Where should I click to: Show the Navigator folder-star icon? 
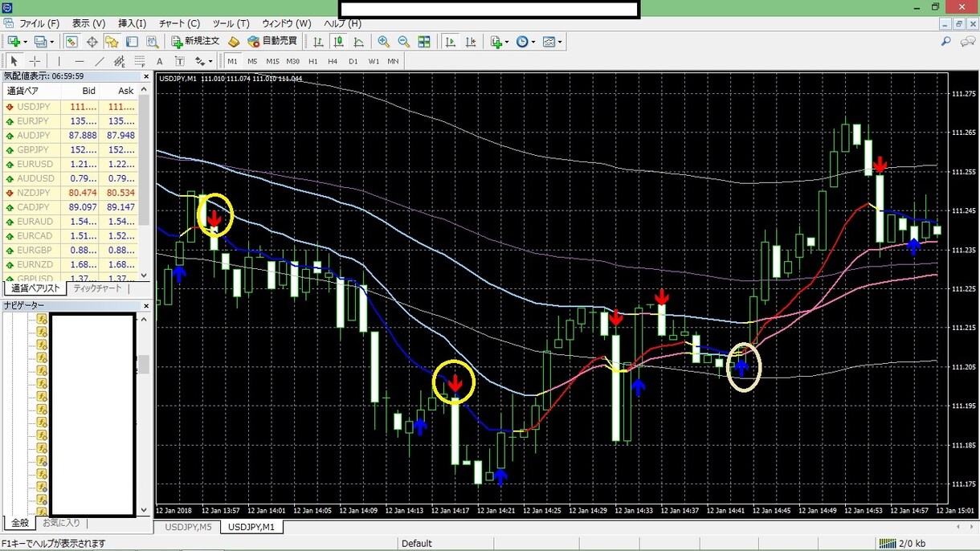[x=112, y=42]
